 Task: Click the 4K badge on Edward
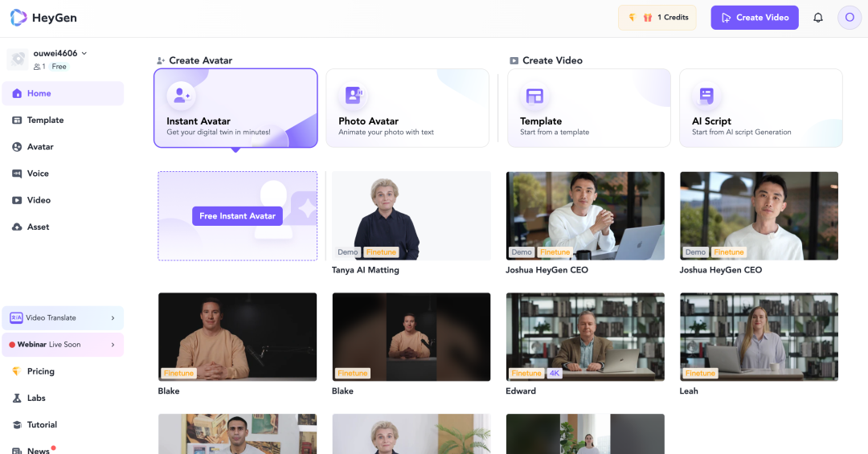(555, 373)
